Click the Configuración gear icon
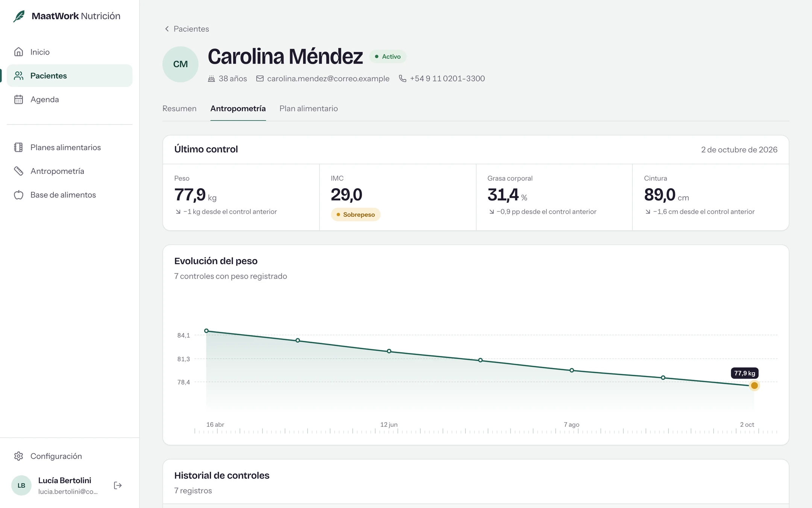812x508 pixels. pos(18,456)
